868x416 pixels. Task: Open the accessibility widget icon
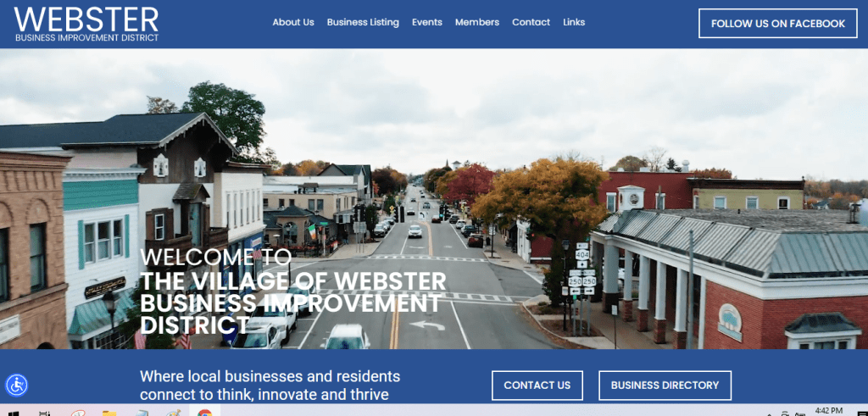tap(17, 385)
